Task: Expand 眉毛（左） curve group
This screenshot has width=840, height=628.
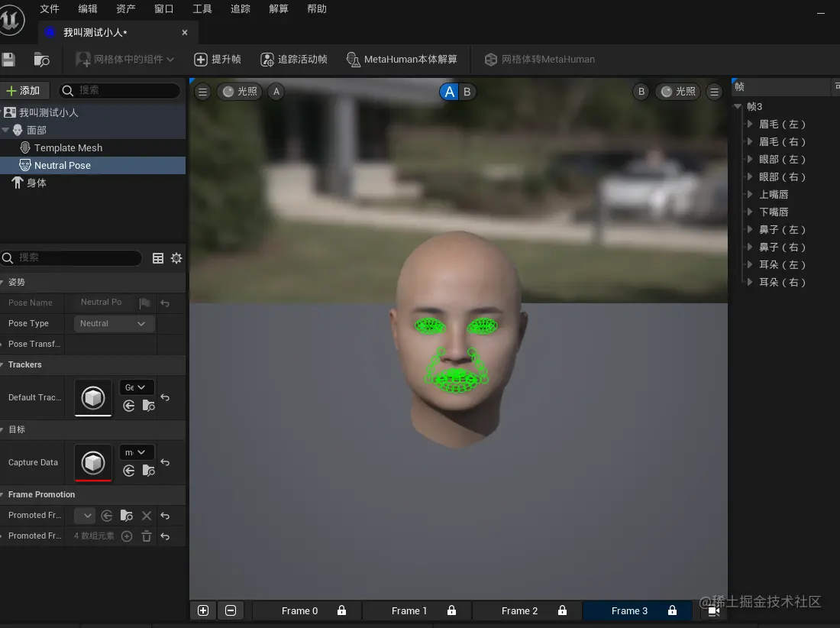Action: [x=750, y=125]
